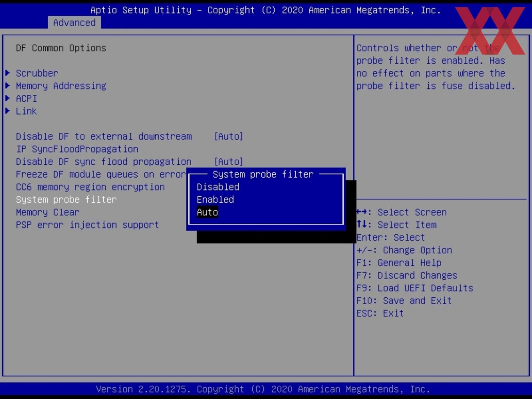532x399 pixels.
Task: Open the ACPI entry
Action: click(x=26, y=99)
